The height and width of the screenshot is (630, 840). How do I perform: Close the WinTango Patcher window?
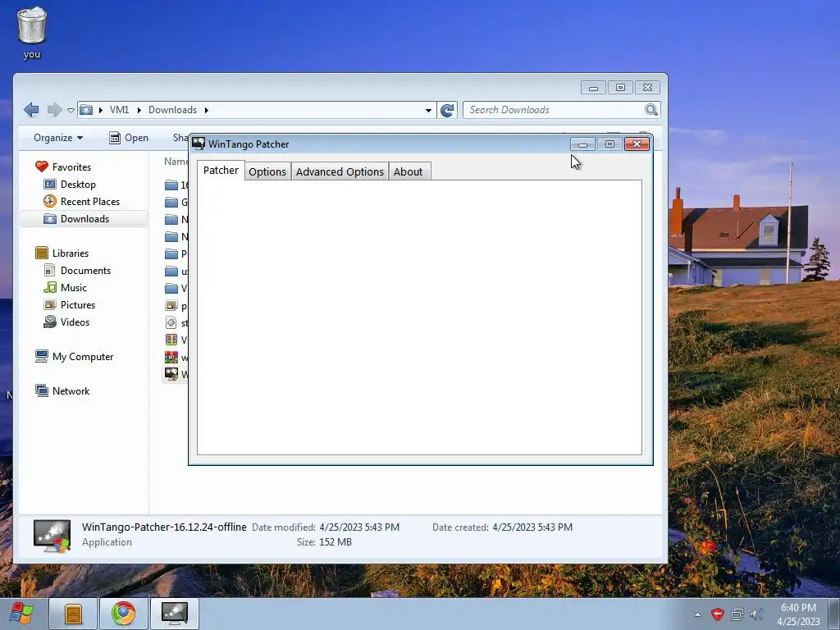tap(637, 144)
